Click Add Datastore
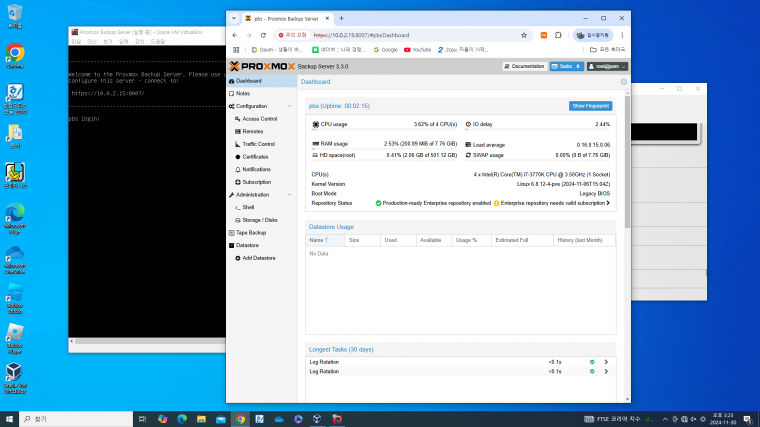 (x=258, y=258)
